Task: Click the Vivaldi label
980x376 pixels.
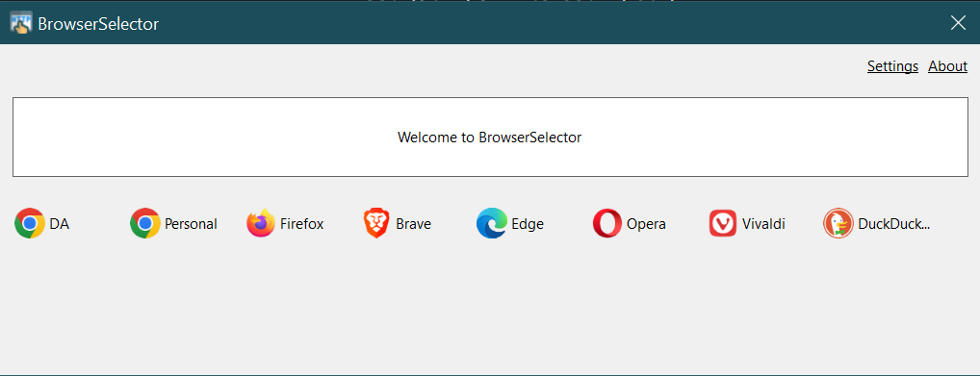Action: coord(763,224)
